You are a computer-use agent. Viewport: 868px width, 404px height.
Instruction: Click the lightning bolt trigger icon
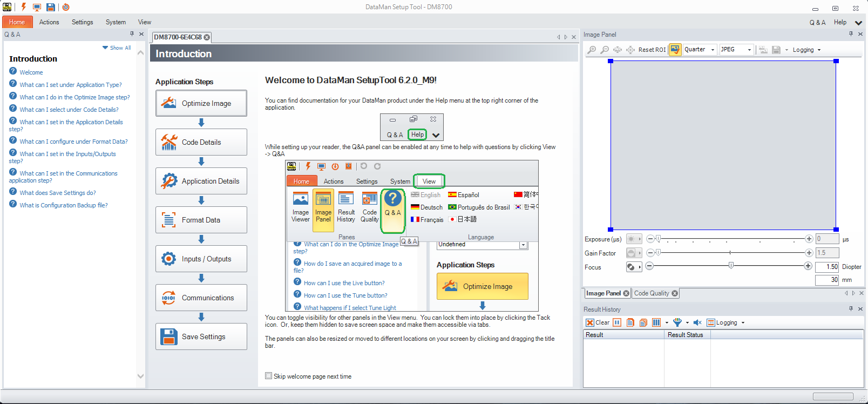tap(23, 7)
